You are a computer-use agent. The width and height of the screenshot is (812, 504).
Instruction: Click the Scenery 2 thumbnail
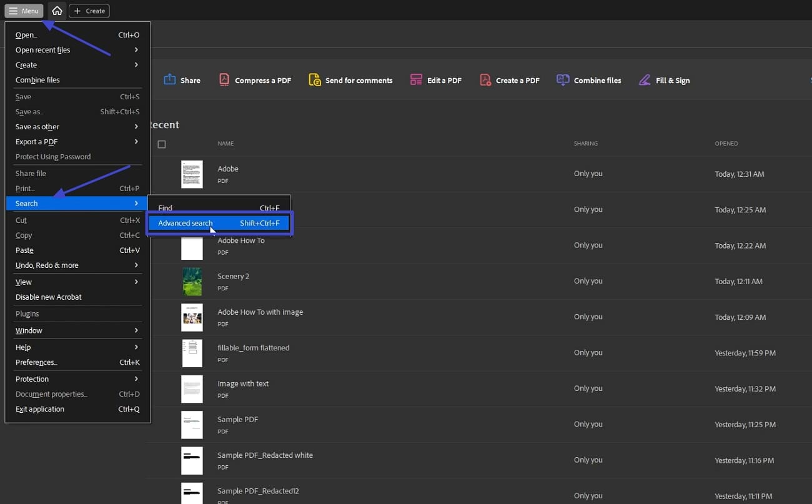pyautogui.click(x=192, y=281)
